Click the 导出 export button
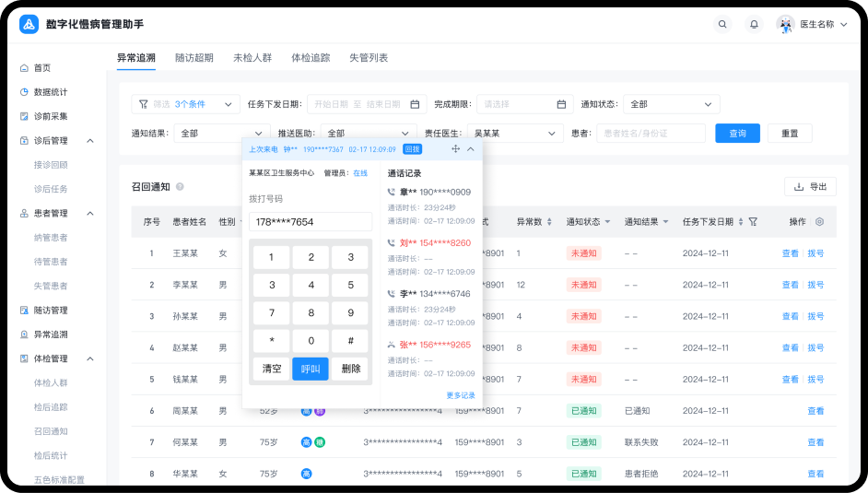Image resolution: width=868 pixels, height=493 pixels. point(810,187)
